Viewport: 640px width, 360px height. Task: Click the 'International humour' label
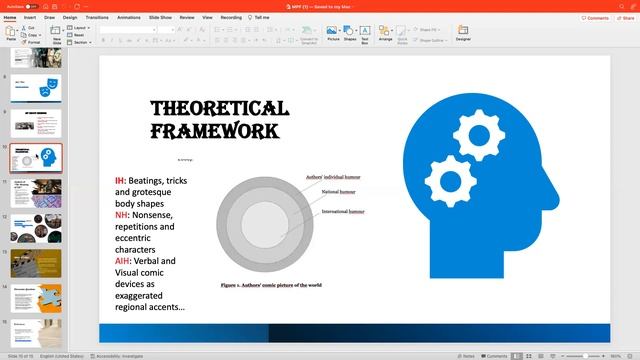click(x=343, y=211)
